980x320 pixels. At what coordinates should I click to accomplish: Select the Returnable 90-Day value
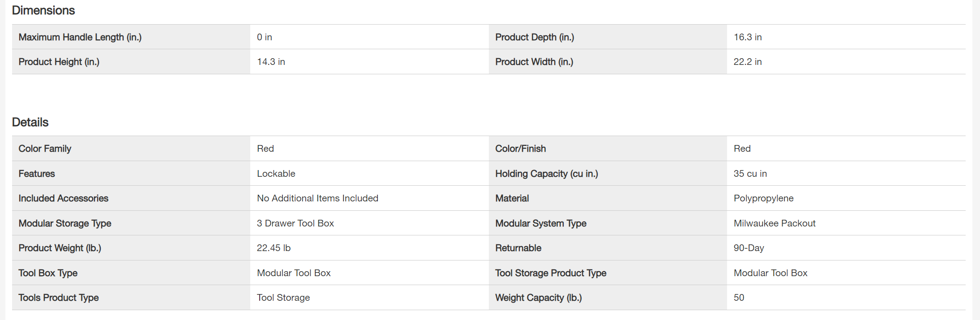click(749, 248)
